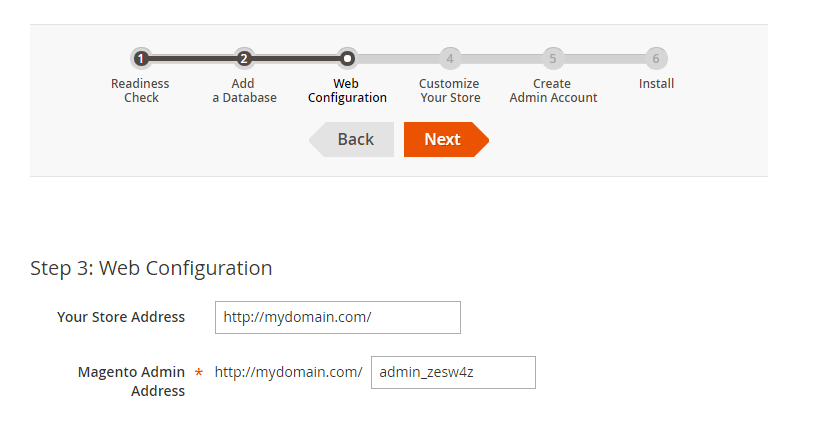Click the step 2 circle marker

click(244, 58)
